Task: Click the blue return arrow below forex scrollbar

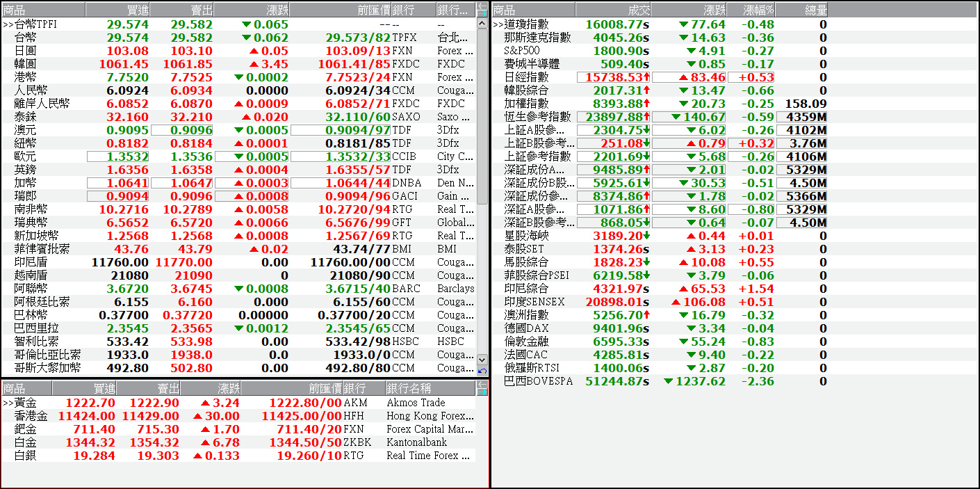Action: [482, 371]
